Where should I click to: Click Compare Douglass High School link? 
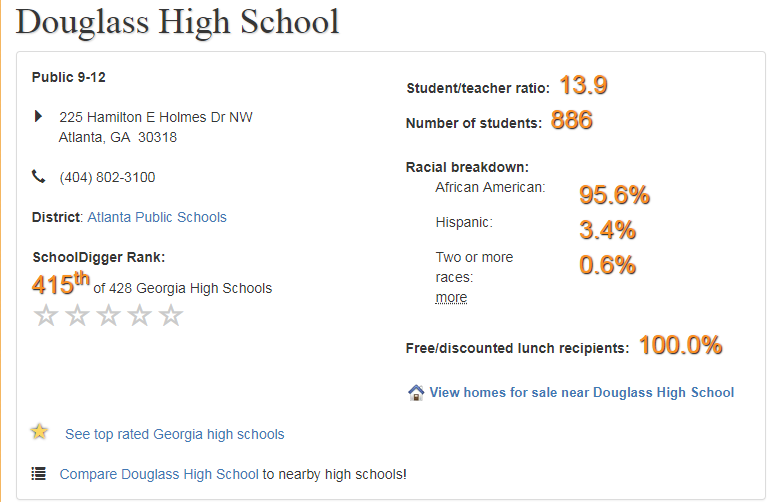click(x=159, y=474)
